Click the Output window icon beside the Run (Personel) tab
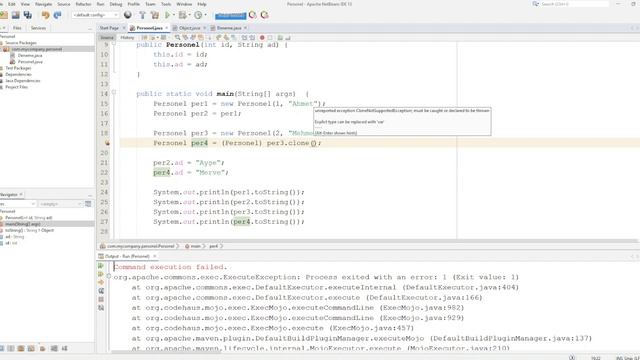 pyautogui.click(x=101, y=256)
